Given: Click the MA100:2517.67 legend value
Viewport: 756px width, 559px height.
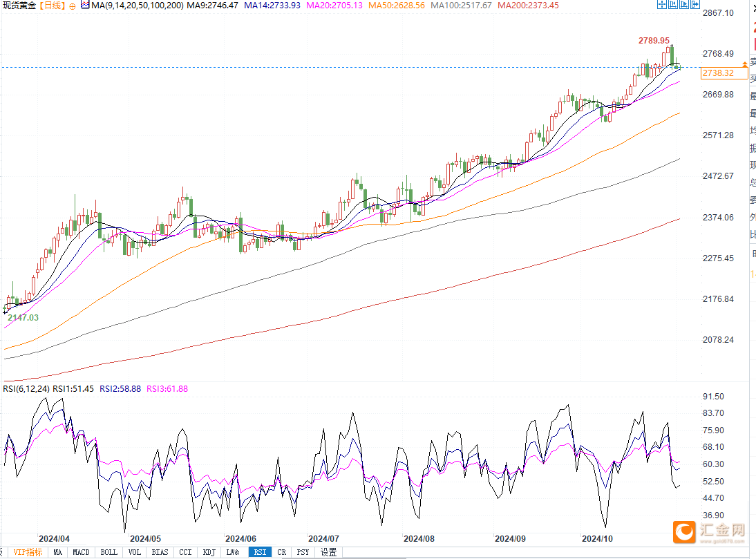Looking at the screenshot, I should (462, 6).
